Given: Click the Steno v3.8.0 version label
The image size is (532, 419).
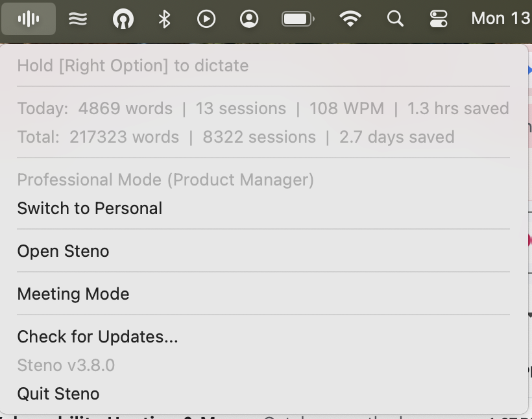Looking at the screenshot, I should [66, 365].
